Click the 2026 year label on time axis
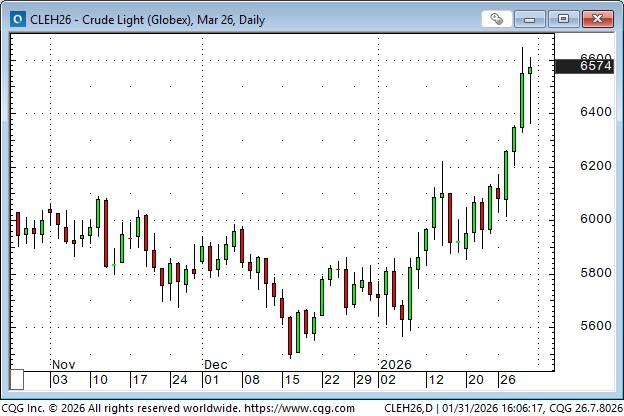This screenshot has height=416, width=624. [396, 365]
